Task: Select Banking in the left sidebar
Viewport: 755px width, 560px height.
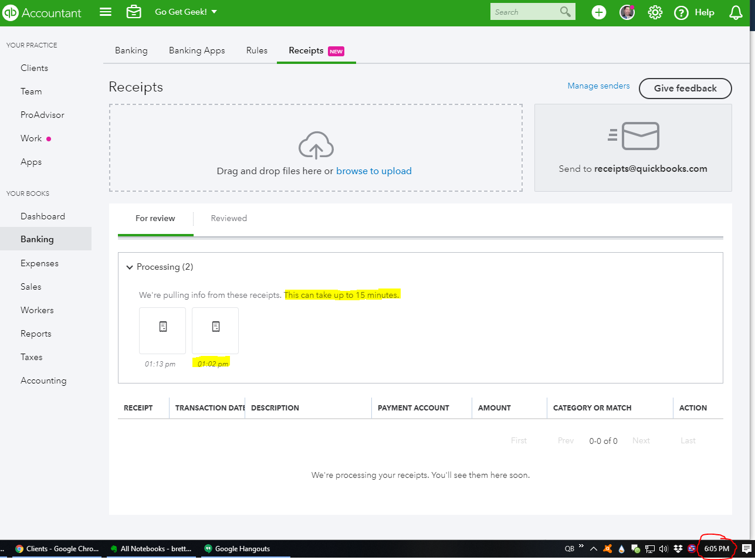Action: click(46, 239)
